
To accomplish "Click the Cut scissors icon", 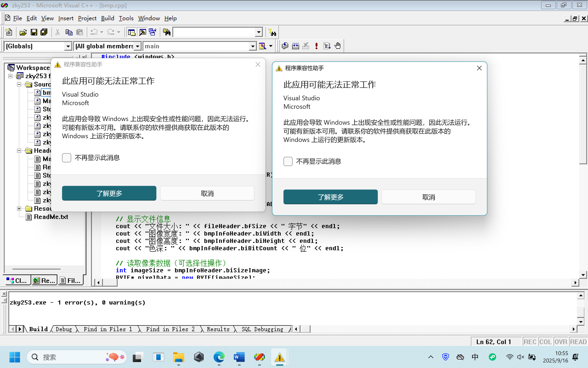I will (58, 32).
